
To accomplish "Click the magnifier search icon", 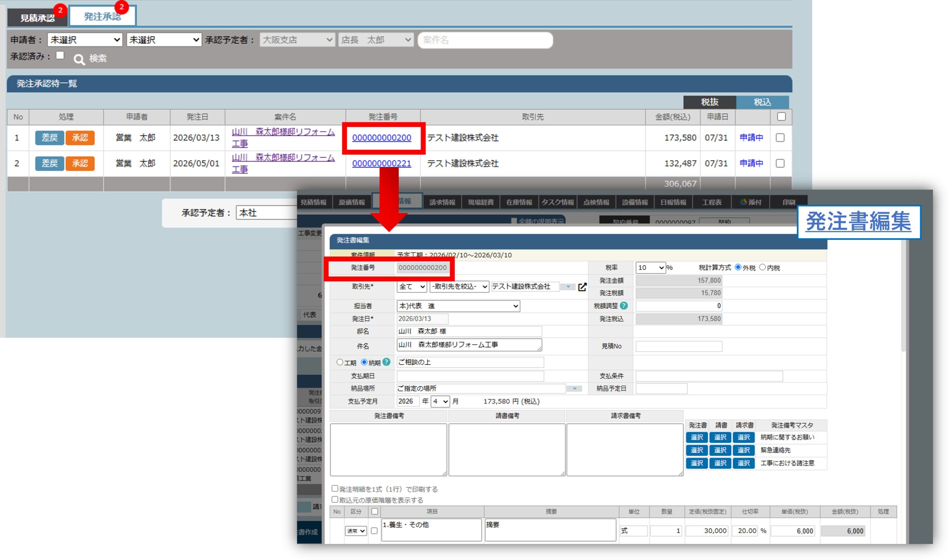I will click(x=79, y=59).
